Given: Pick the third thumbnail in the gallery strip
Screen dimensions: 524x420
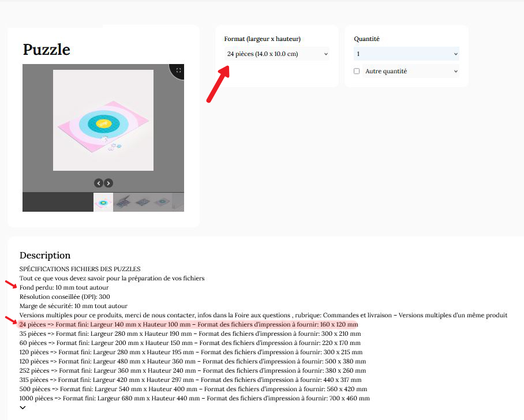Looking at the screenshot, I should click(143, 202).
